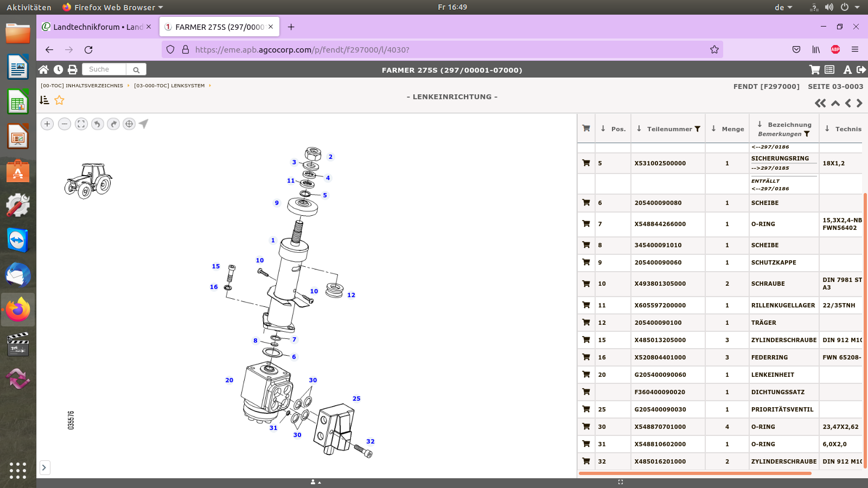Fit diagram to screen with fullscreen icon

point(81,124)
